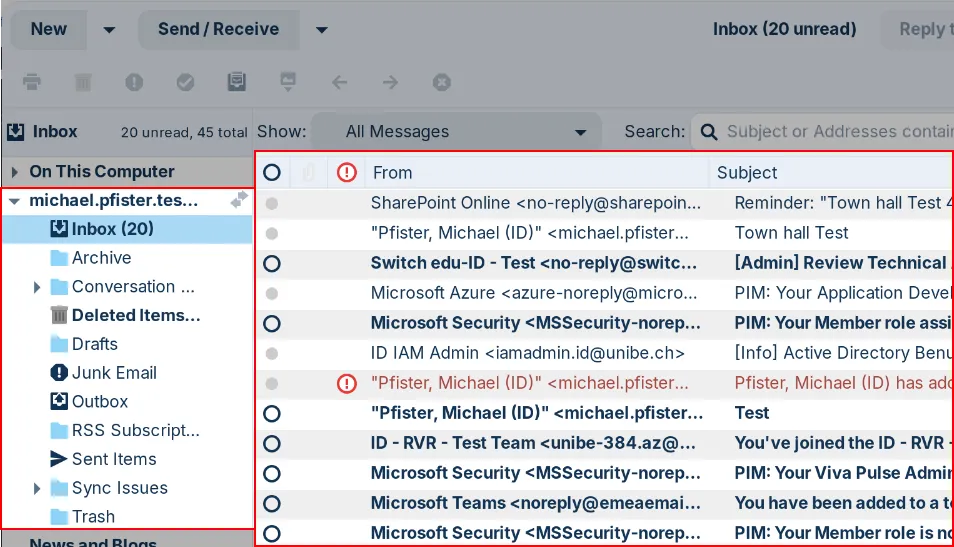Open email from Microsoft Azure
Image resolution: width=954 pixels, height=547 pixels.
pos(605,293)
